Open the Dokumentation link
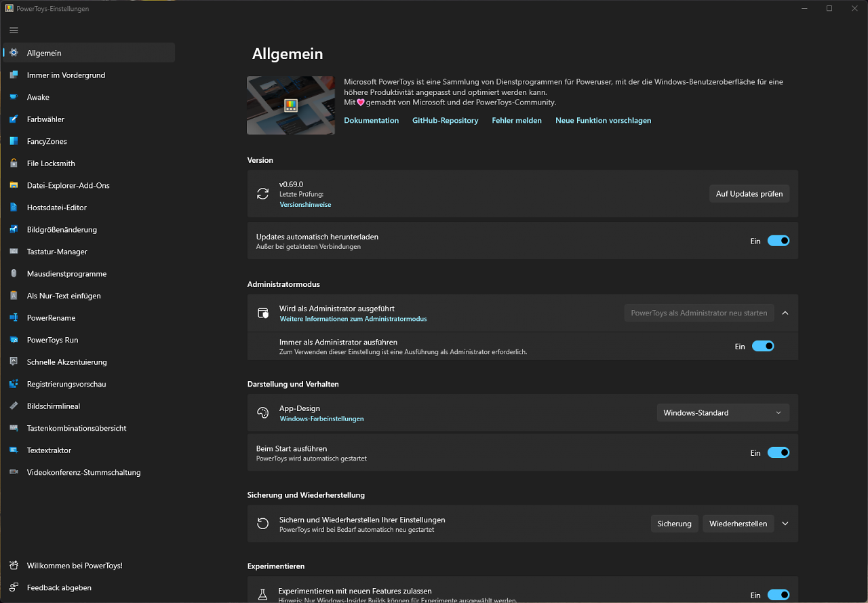The height and width of the screenshot is (603, 868). click(x=371, y=120)
